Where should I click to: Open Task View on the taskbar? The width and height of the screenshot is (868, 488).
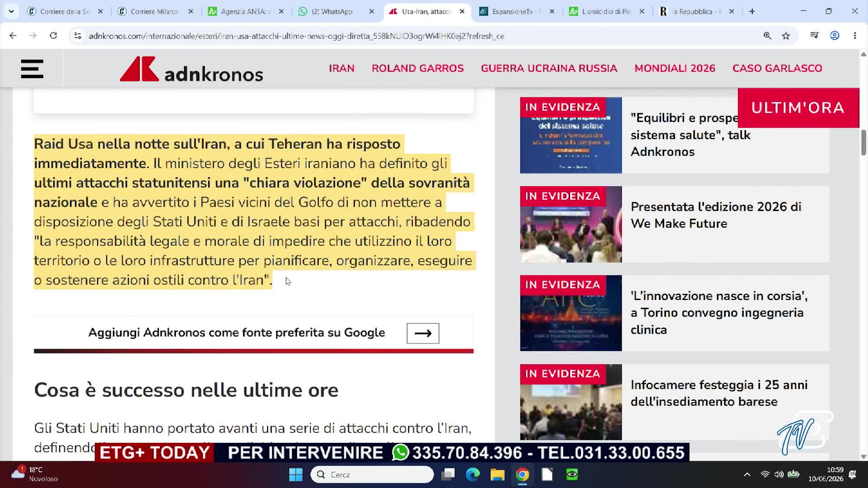point(448,474)
